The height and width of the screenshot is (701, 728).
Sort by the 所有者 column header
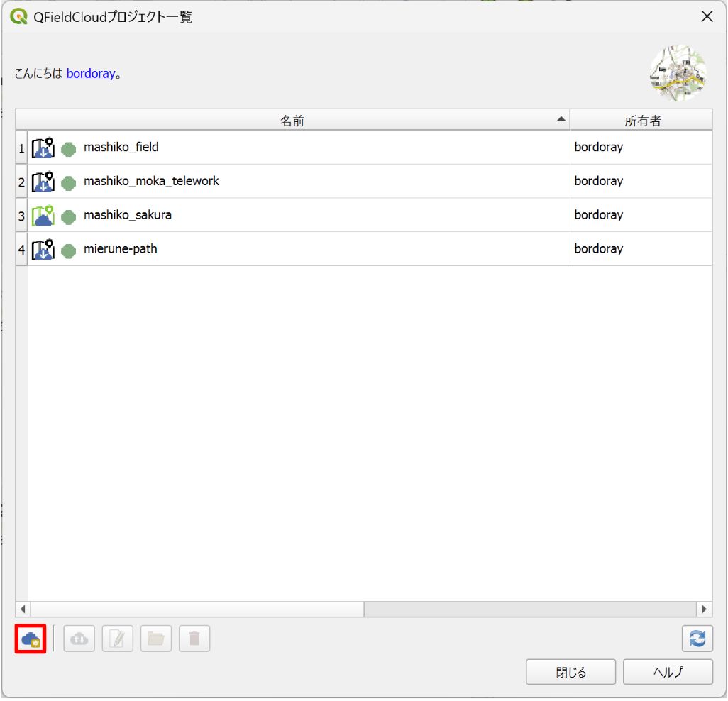pos(642,121)
